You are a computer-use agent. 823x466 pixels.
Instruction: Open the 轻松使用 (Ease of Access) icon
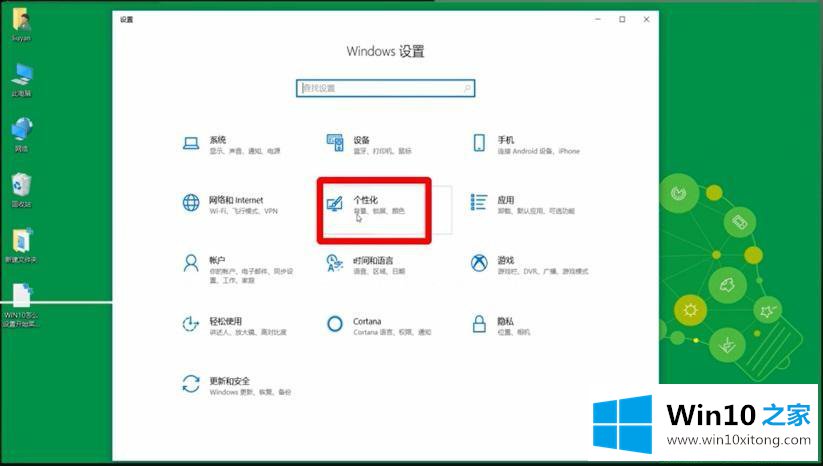click(191, 324)
